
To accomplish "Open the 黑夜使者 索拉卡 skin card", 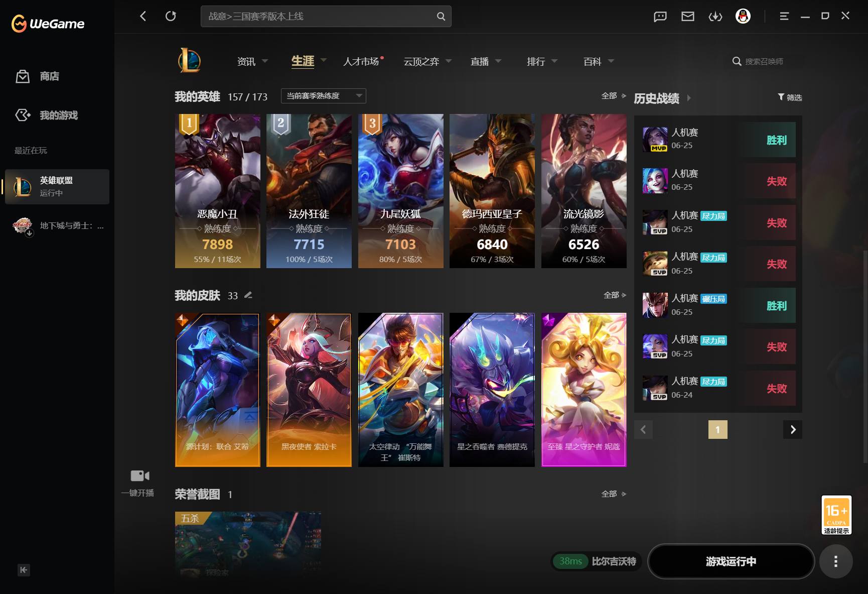I will [309, 390].
